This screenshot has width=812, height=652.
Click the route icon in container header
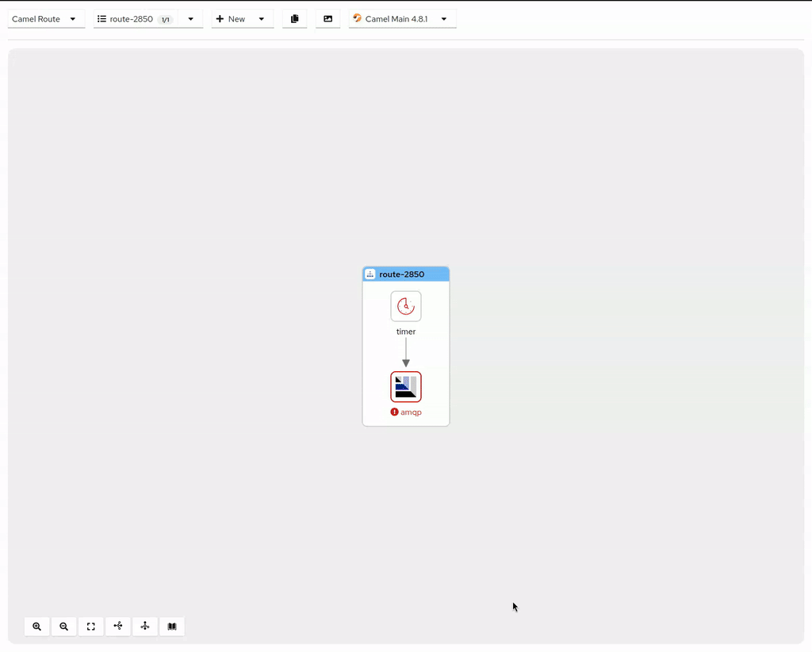tap(370, 274)
